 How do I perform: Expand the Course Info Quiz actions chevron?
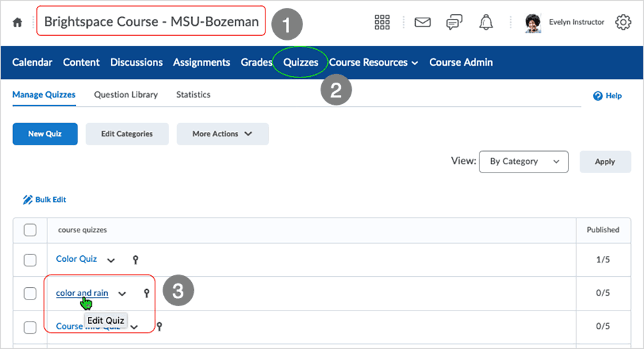click(134, 328)
